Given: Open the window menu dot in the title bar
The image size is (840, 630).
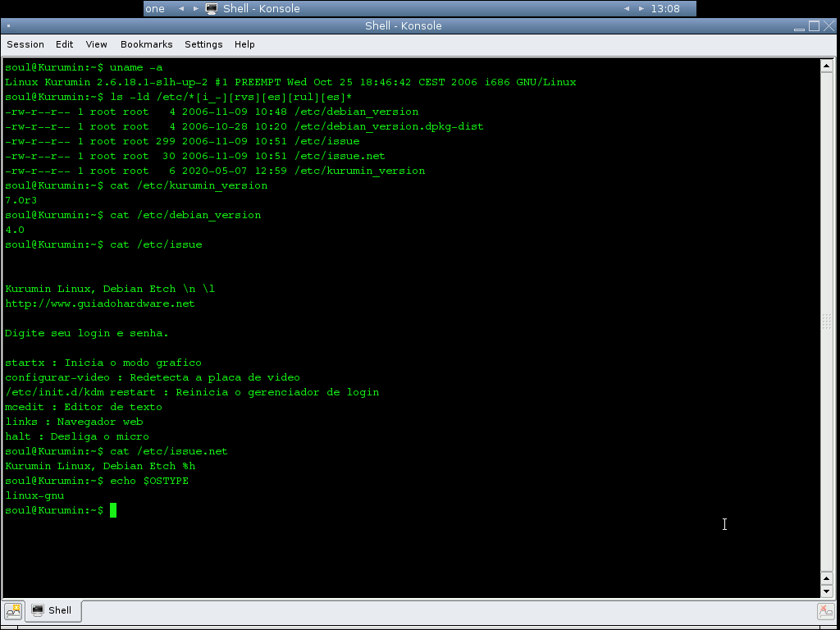Looking at the screenshot, I should pyautogui.click(x=8, y=25).
